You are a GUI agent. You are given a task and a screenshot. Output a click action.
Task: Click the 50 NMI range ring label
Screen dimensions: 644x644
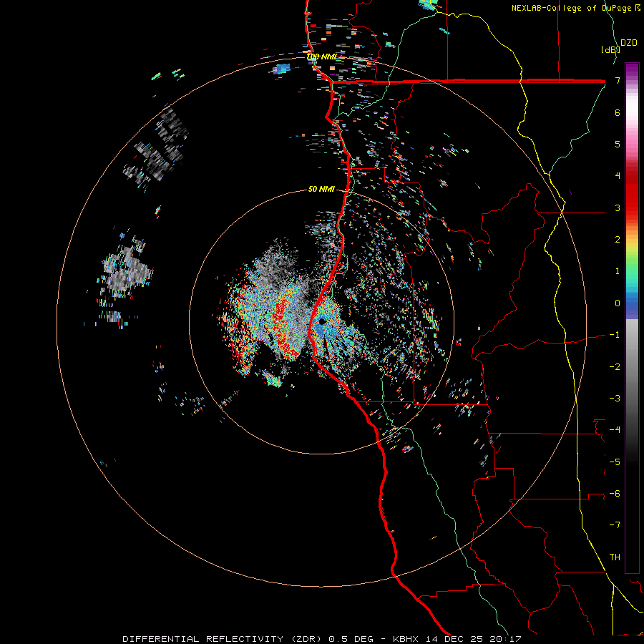(x=321, y=189)
